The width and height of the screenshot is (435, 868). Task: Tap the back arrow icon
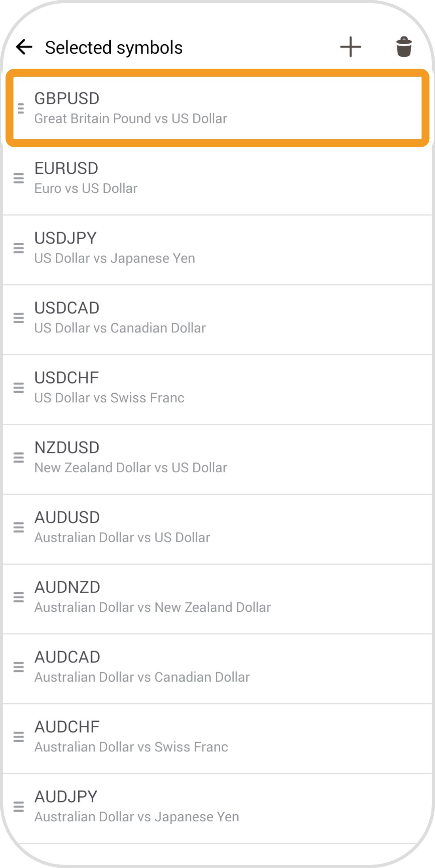click(24, 47)
